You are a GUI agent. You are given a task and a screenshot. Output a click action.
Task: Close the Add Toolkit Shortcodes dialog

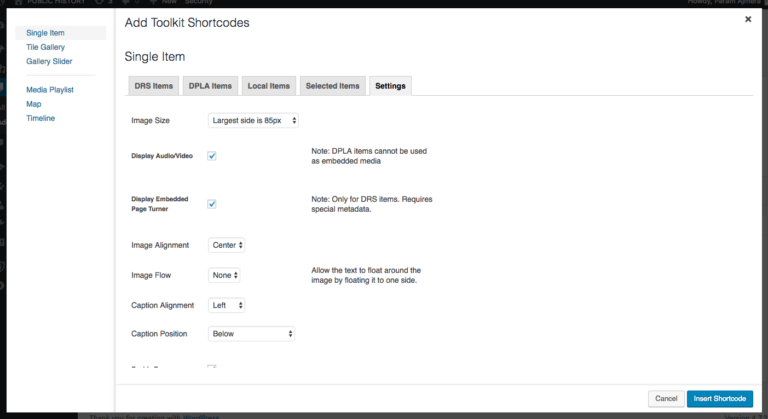point(748,19)
